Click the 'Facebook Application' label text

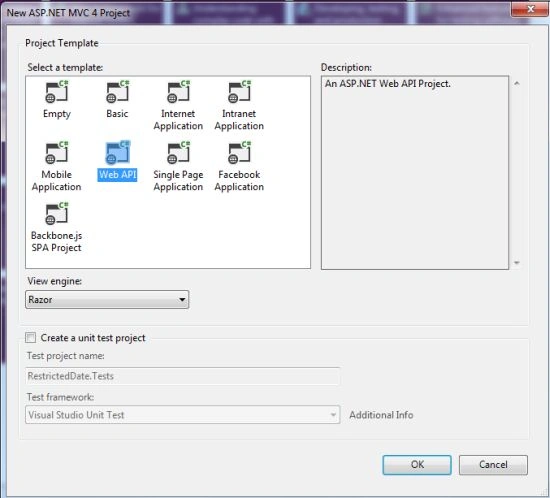(x=239, y=181)
